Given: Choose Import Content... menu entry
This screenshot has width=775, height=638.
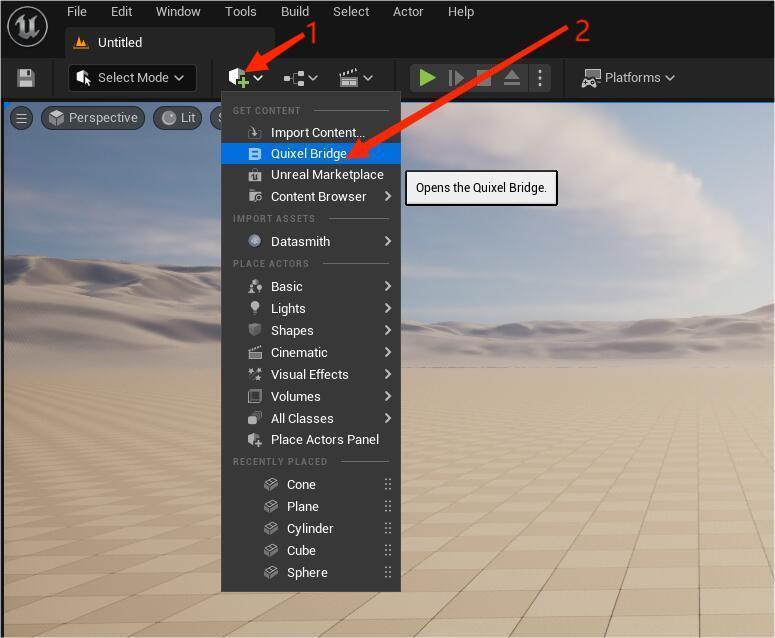Looking at the screenshot, I should 311,132.
